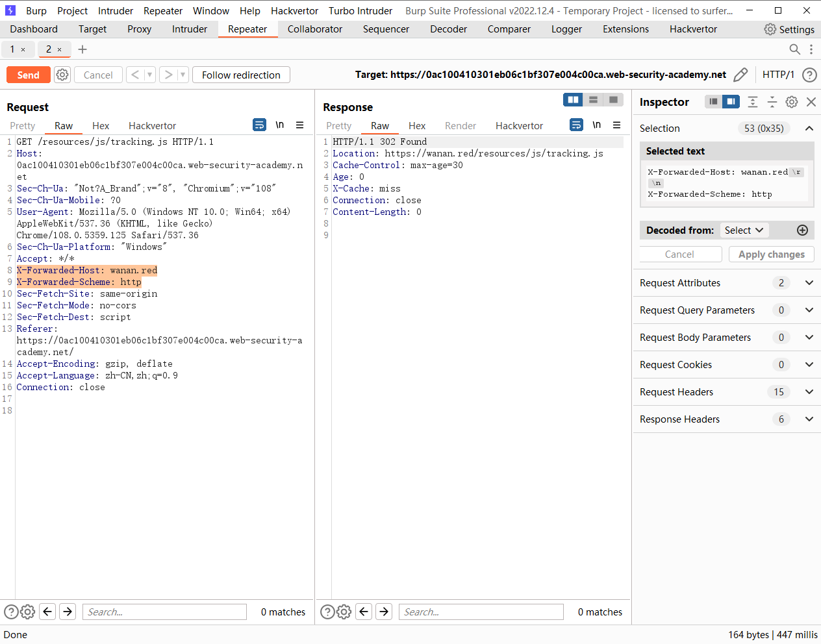Image resolution: width=821 pixels, height=644 pixels.
Task: Open the Response editor hamburger menu
Action: (617, 125)
